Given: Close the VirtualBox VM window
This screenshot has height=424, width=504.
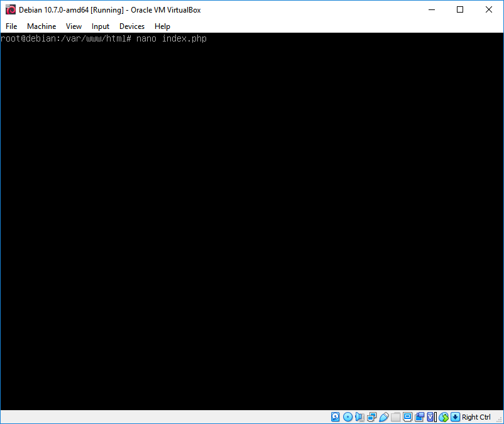Looking at the screenshot, I should point(488,9).
